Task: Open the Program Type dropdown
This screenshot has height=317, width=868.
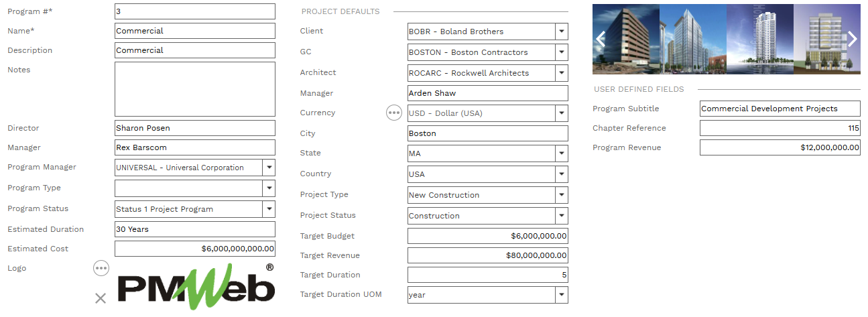Action: pos(268,188)
